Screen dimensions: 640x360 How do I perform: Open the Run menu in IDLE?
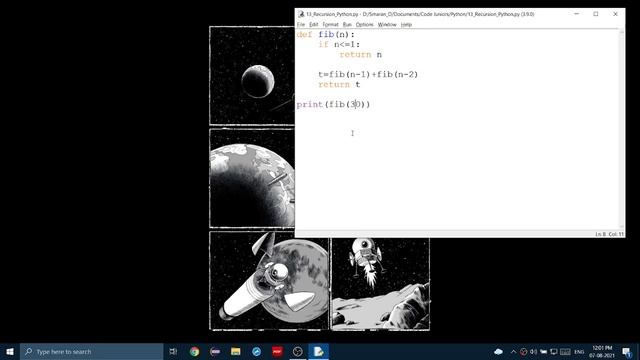point(347,24)
